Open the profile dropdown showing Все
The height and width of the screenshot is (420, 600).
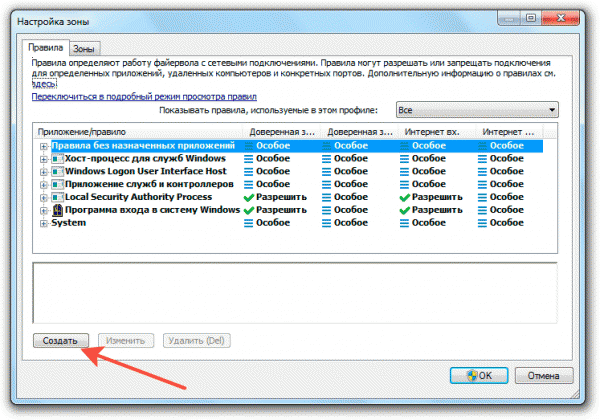(x=477, y=110)
